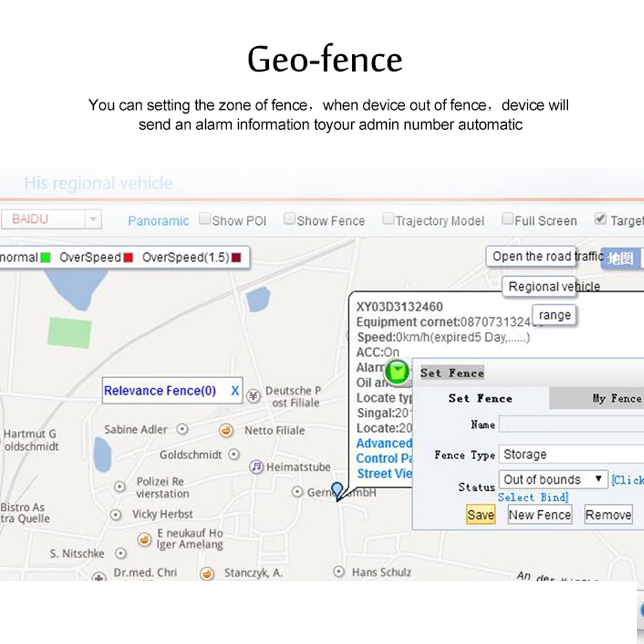
Task: Click the red OverSpeed swatch
Action: 128,257
